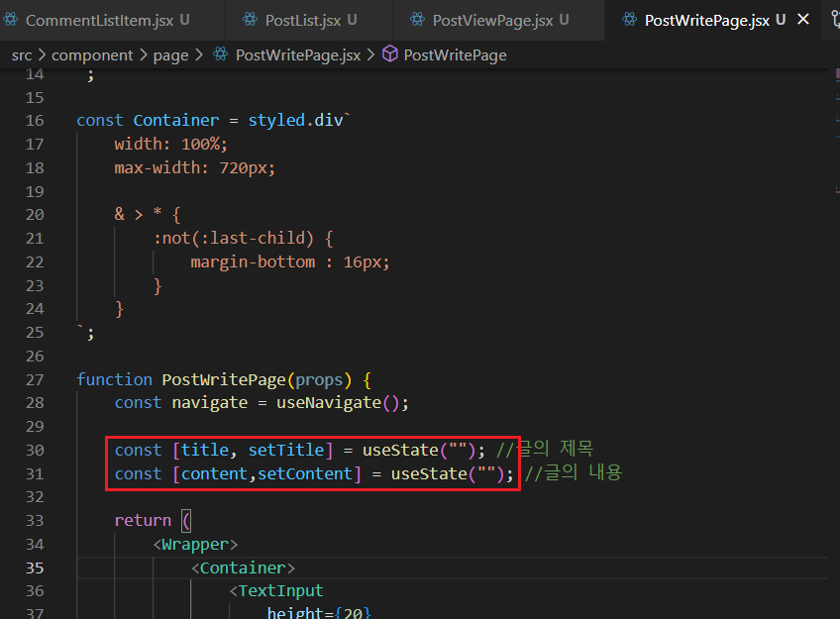The image size is (840, 619).
Task: Click useState on line 30
Action: (400, 450)
